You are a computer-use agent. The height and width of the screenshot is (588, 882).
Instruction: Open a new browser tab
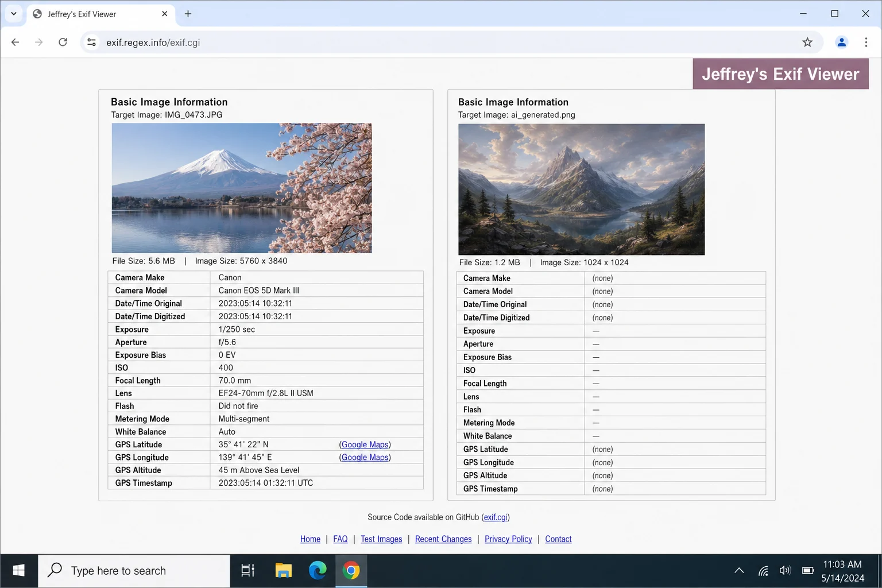click(188, 14)
